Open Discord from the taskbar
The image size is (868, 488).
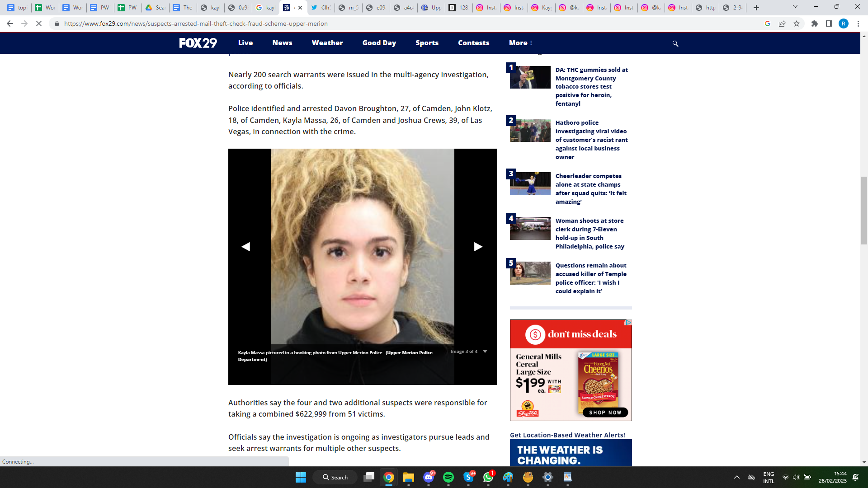pos(429,477)
